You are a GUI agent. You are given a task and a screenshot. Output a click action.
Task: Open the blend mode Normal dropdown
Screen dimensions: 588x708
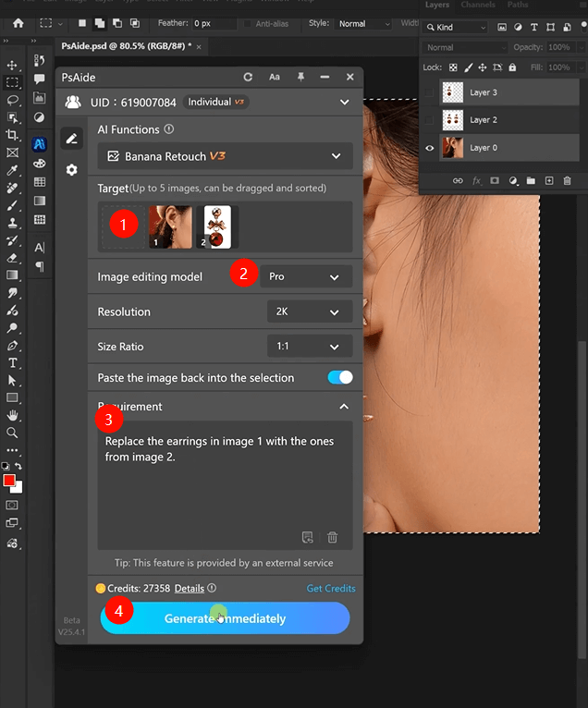(465, 47)
